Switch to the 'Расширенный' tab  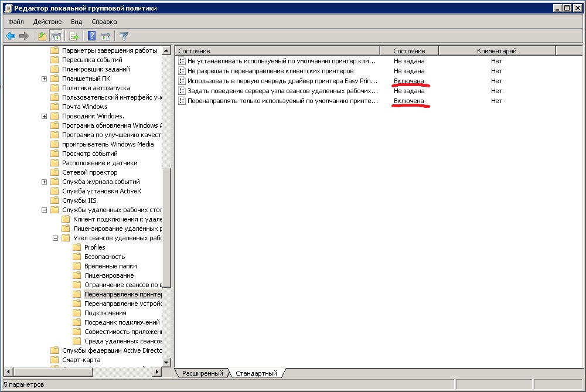coord(202,373)
